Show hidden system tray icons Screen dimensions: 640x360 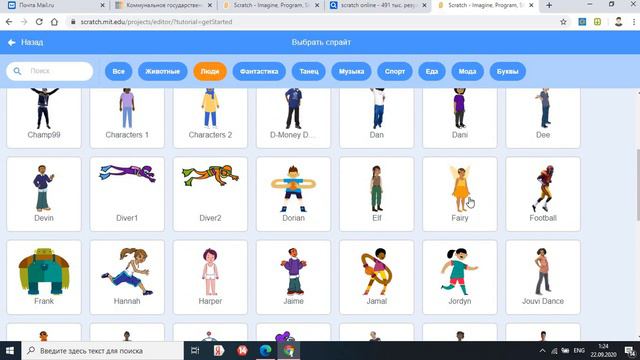coord(542,351)
